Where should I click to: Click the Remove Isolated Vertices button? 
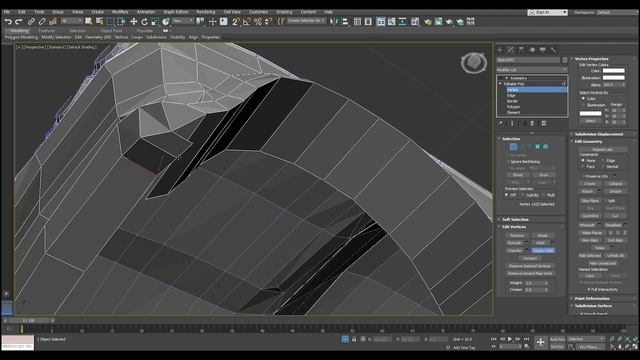click(x=530, y=266)
